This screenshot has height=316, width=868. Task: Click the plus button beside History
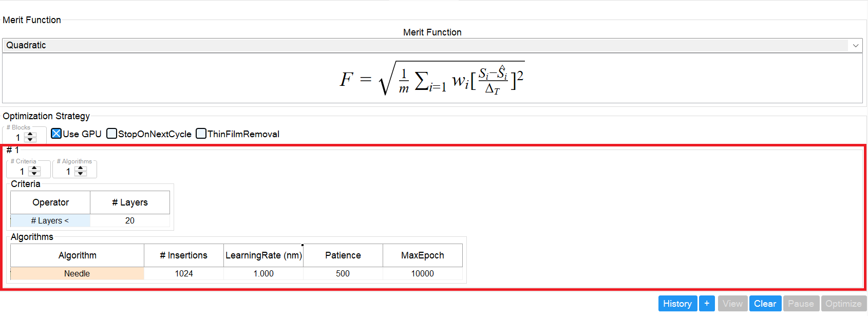707,304
